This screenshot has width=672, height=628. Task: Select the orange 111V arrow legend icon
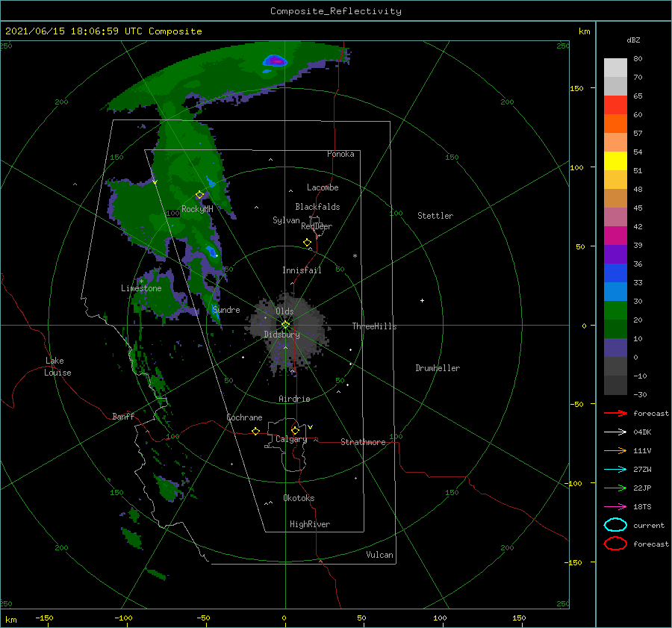point(615,450)
